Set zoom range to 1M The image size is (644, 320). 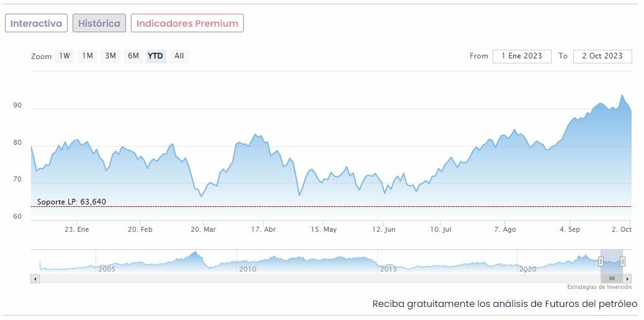pyautogui.click(x=87, y=56)
